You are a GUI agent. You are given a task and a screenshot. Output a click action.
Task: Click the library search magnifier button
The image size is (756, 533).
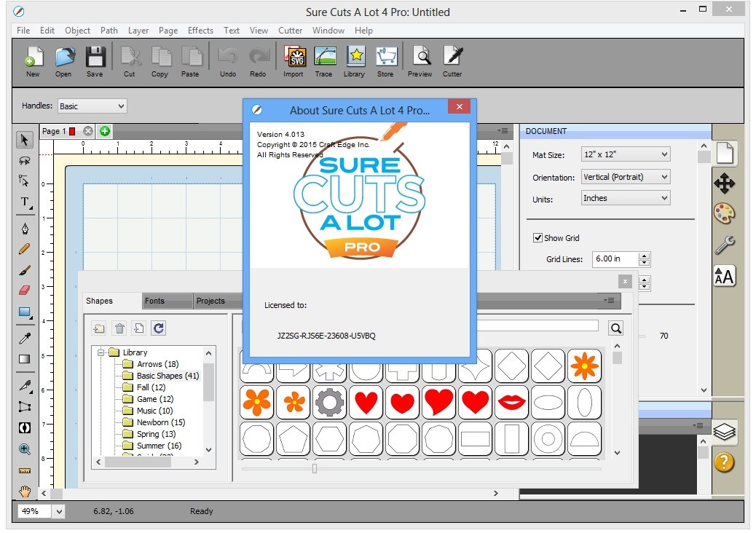pyautogui.click(x=616, y=328)
